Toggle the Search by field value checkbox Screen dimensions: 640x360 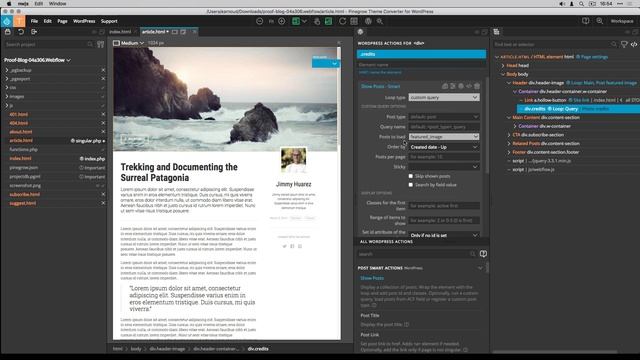(x=411, y=184)
